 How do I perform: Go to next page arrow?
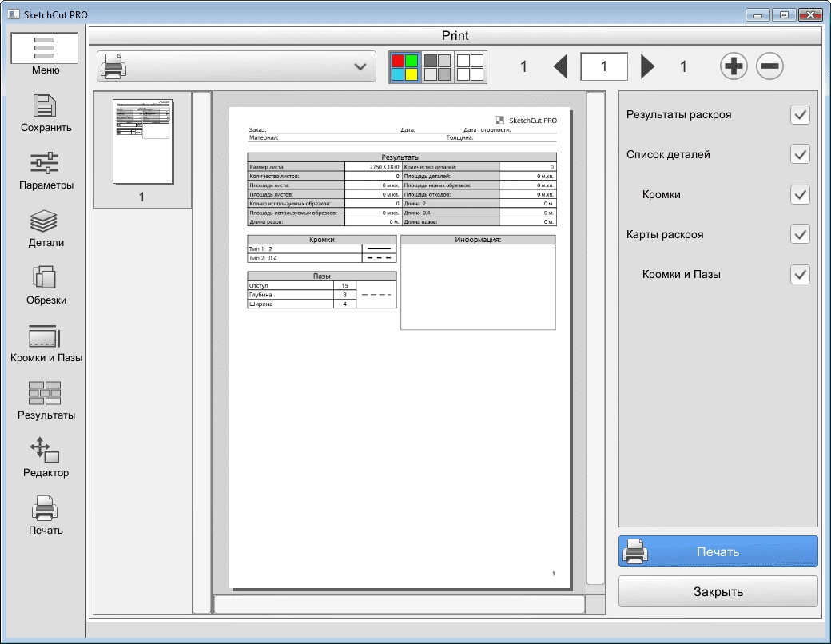click(x=647, y=66)
